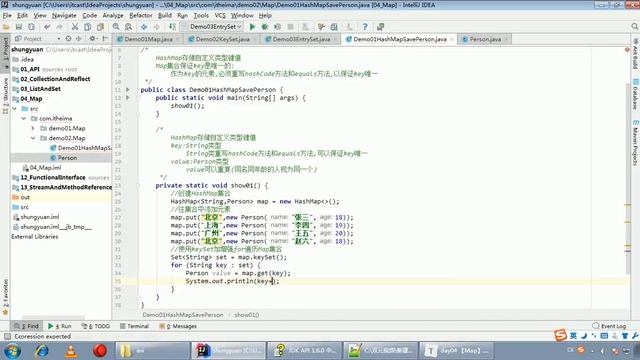Click the Debug bug icon
Image resolution: width=640 pixels, height=360 pixels.
[265, 27]
